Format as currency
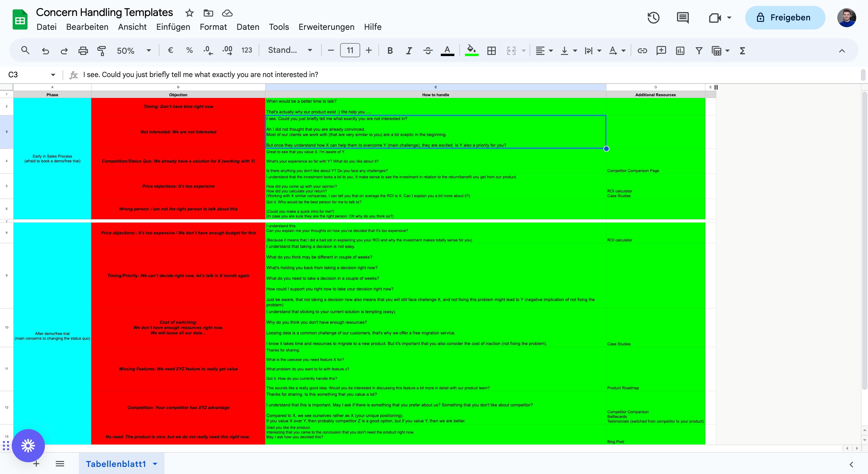 click(x=170, y=50)
